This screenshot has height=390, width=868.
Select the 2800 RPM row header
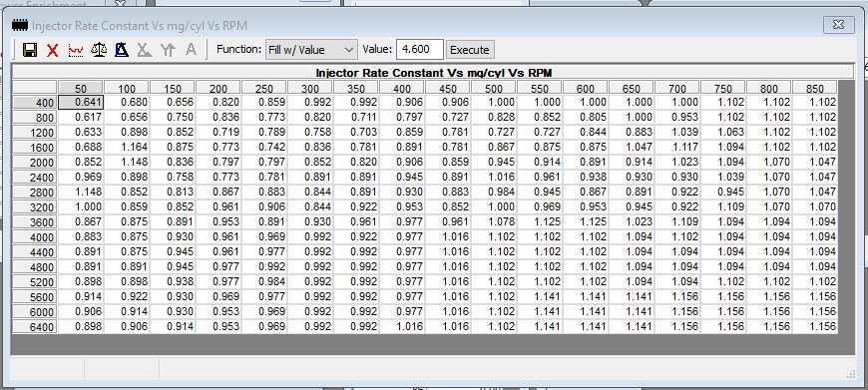point(35,192)
